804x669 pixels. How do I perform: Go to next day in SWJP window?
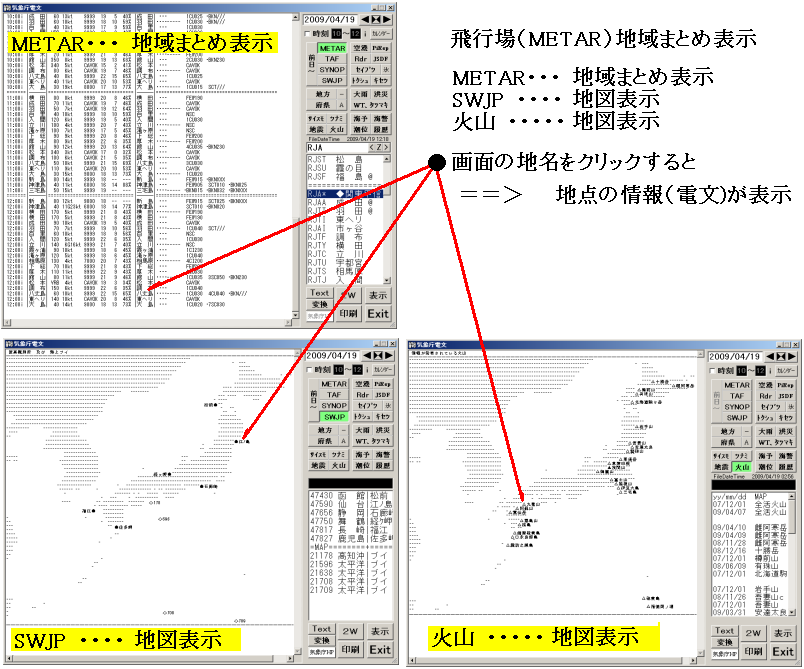pos(389,355)
